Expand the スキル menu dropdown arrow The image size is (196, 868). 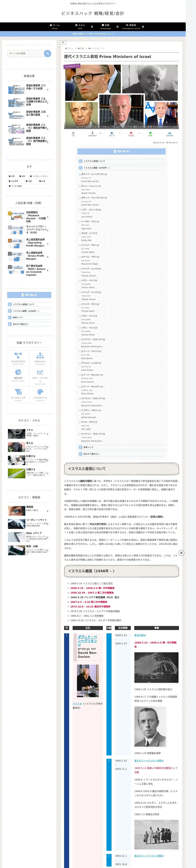(92, 27)
